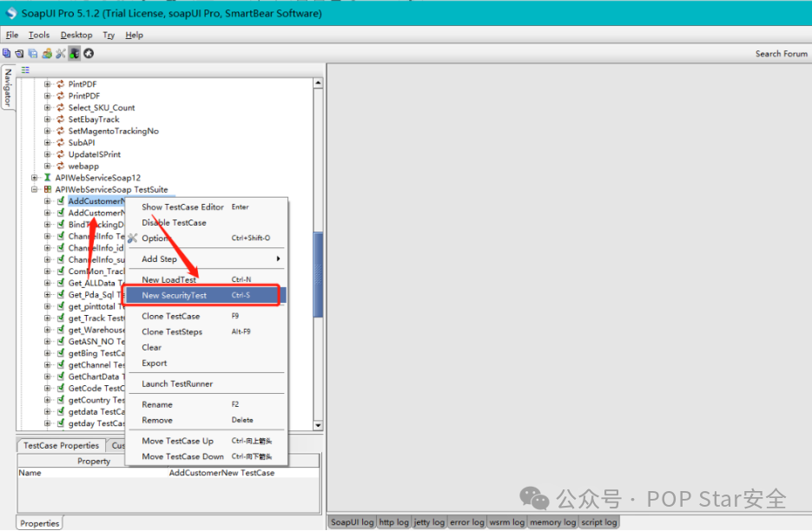This screenshot has height=531, width=812.
Task: Click the Select_SKU_Count operation icon
Action: (61, 108)
